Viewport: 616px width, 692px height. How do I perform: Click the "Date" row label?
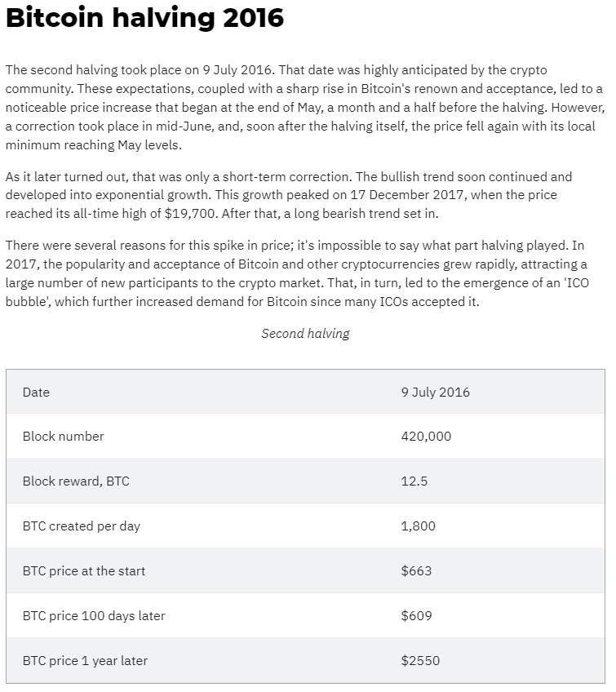point(36,392)
